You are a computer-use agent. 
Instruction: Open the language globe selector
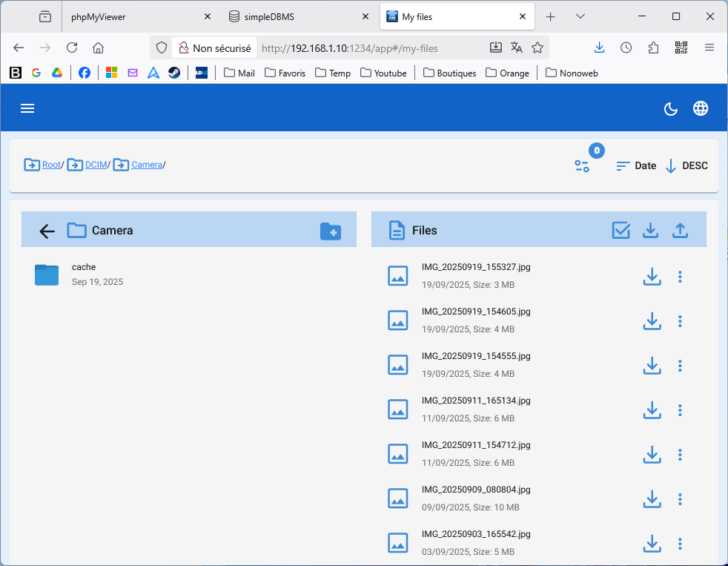coord(701,108)
